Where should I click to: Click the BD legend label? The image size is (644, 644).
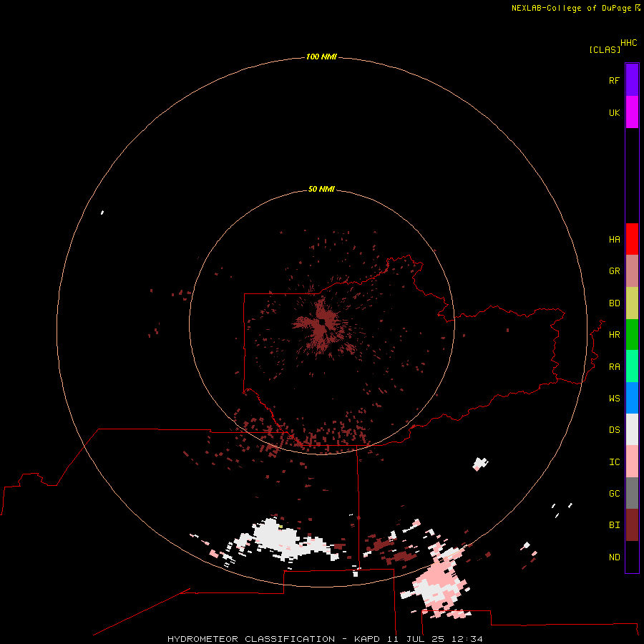click(615, 303)
